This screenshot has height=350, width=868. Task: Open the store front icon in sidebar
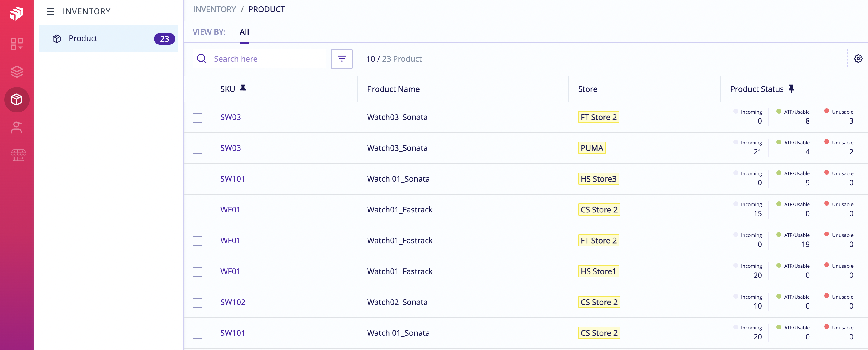[x=18, y=155]
